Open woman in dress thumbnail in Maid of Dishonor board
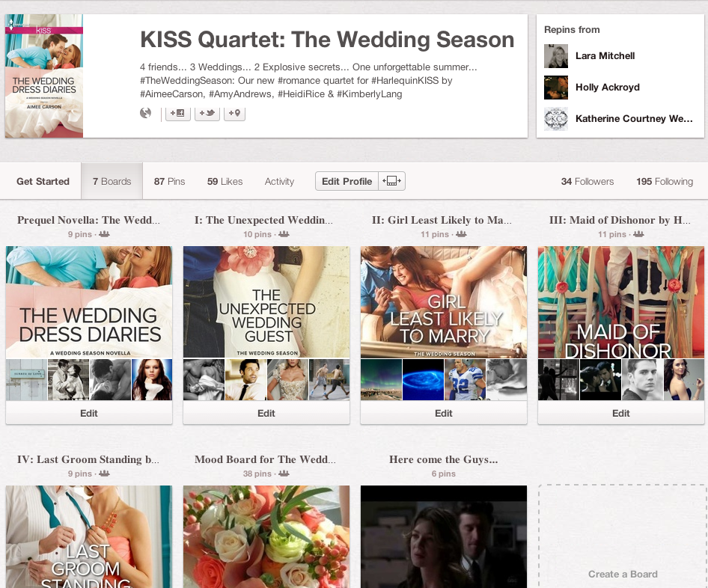The width and height of the screenshot is (708, 588). [684, 379]
